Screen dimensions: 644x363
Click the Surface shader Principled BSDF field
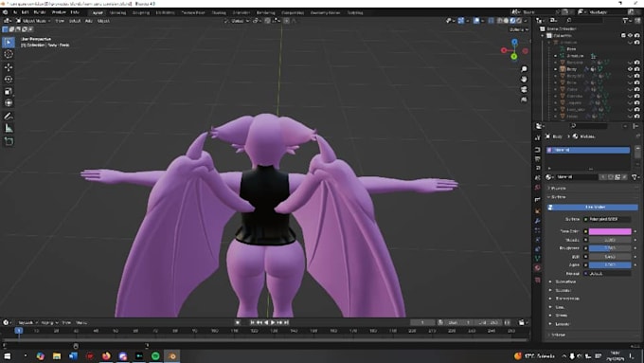tap(610, 220)
